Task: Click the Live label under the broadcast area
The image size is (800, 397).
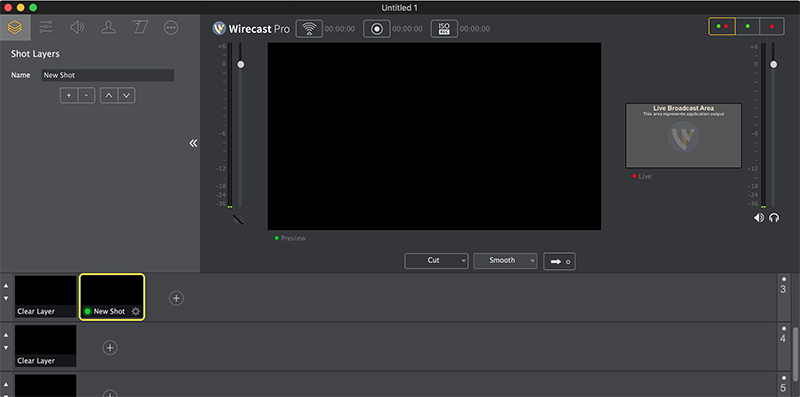Action: [x=645, y=177]
